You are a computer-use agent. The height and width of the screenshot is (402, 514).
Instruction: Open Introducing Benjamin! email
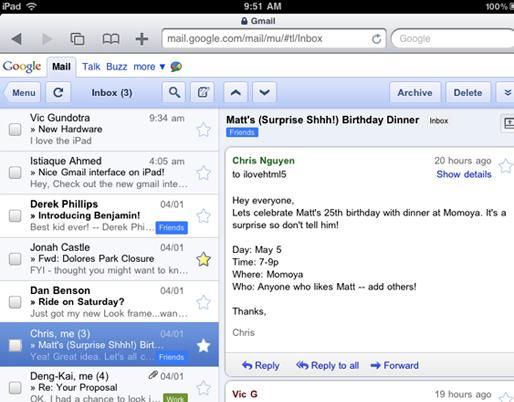pos(109,216)
